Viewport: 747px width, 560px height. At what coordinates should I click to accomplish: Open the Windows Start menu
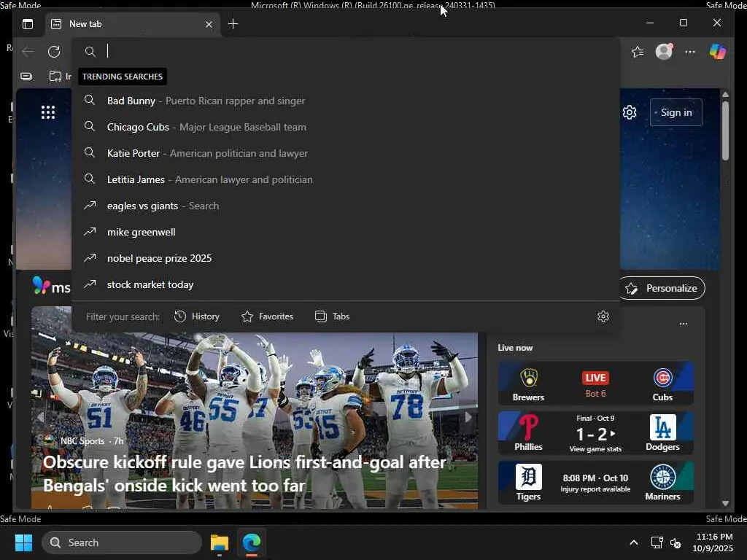click(x=23, y=542)
